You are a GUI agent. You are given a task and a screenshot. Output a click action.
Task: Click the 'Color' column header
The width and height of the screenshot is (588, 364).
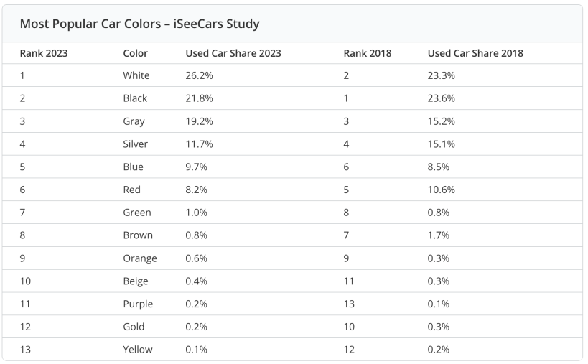click(136, 53)
